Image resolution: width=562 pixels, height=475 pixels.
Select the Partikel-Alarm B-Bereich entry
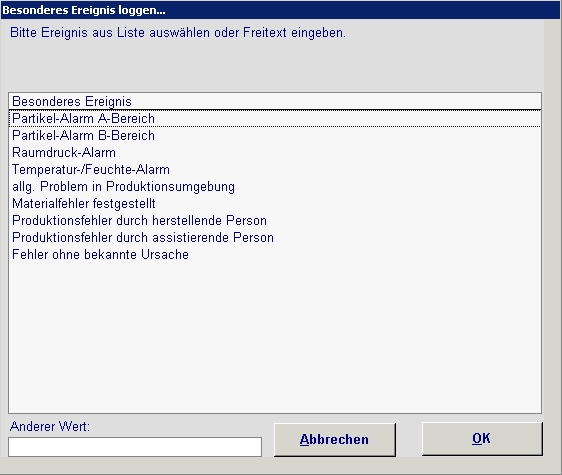pyautogui.click(x=275, y=136)
